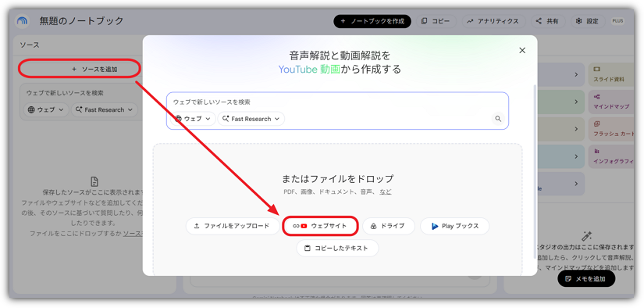Click the copy icon next to コピー

pyautogui.click(x=425, y=21)
